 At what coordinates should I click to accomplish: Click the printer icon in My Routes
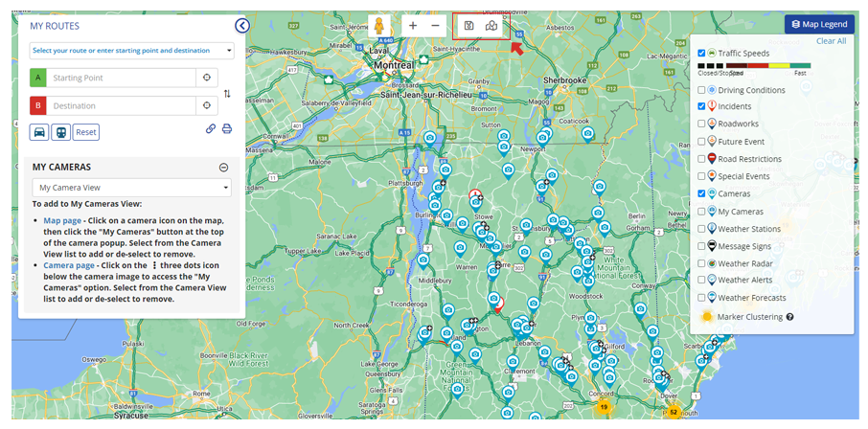point(227,129)
